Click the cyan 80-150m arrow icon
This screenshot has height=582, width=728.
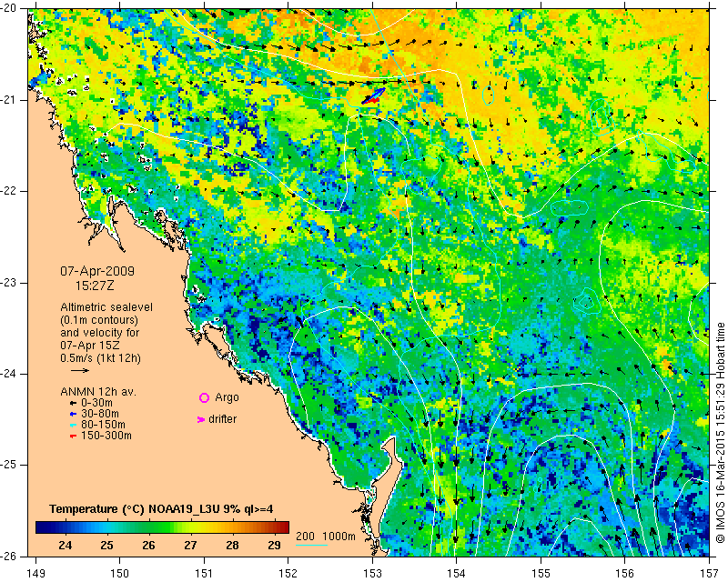73,425
